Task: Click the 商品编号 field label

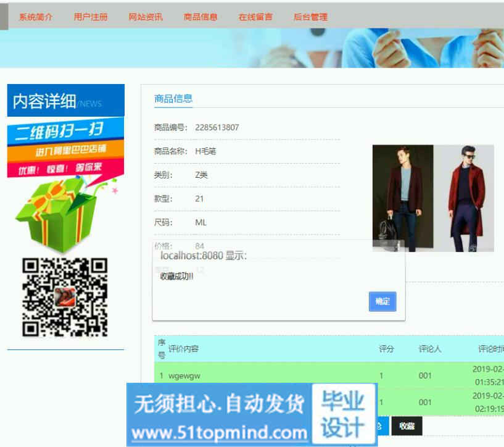Action: click(171, 127)
